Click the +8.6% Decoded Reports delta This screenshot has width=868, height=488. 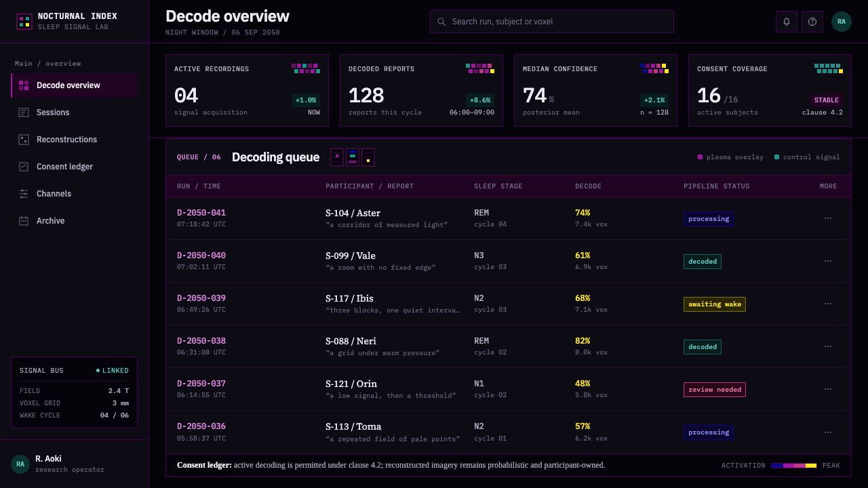[480, 100]
